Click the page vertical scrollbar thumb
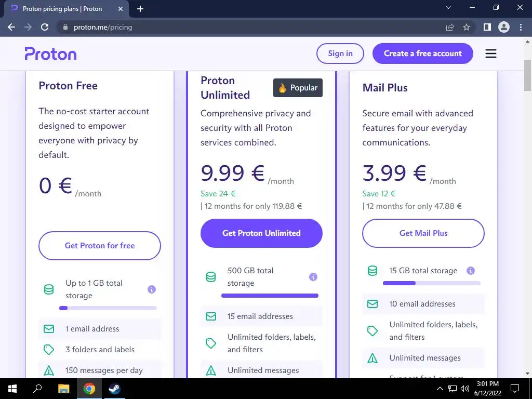This screenshot has height=399, width=532. coord(527,76)
